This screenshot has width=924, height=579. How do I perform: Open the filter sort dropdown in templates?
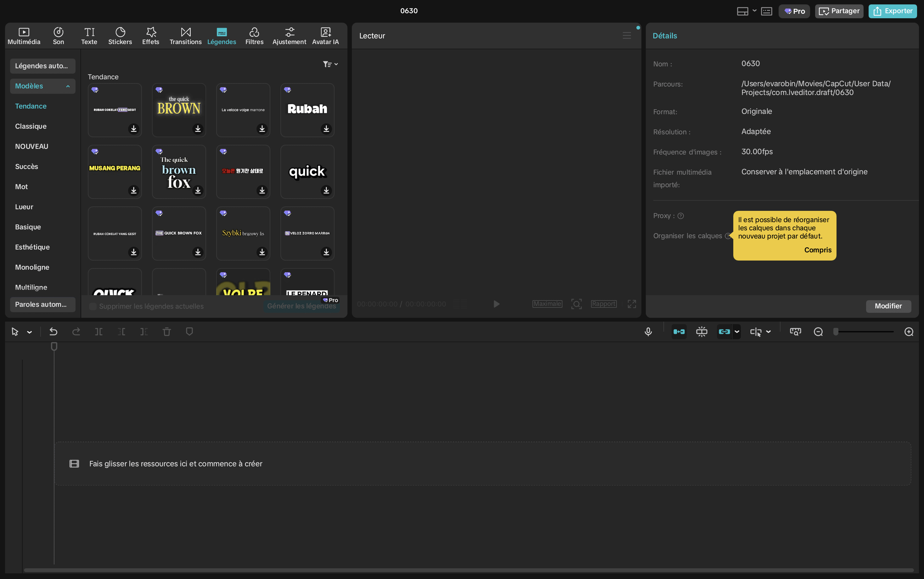tap(330, 64)
